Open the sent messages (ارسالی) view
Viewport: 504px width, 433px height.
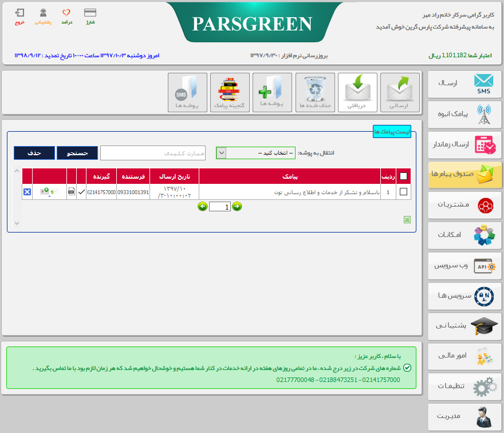click(x=400, y=92)
